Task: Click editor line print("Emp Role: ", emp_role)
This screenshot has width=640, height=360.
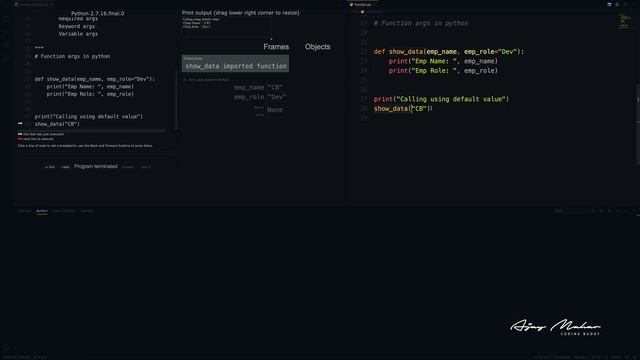Action: pyautogui.click(x=443, y=71)
